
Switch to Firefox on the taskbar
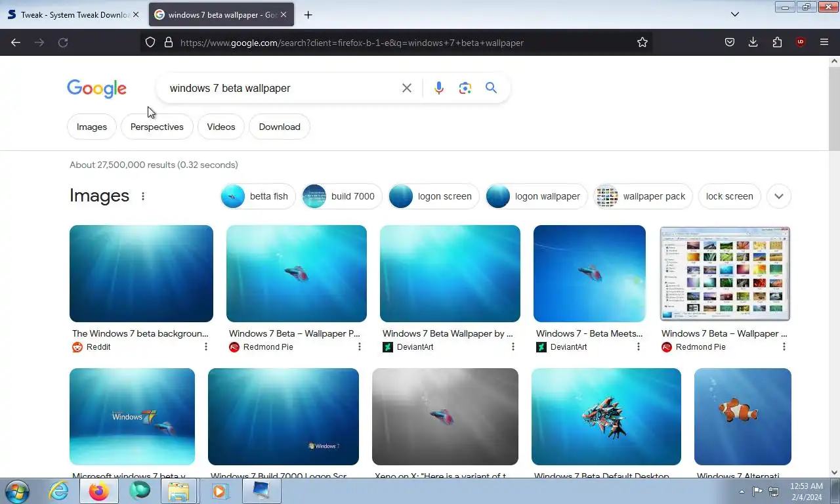(99, 491)
